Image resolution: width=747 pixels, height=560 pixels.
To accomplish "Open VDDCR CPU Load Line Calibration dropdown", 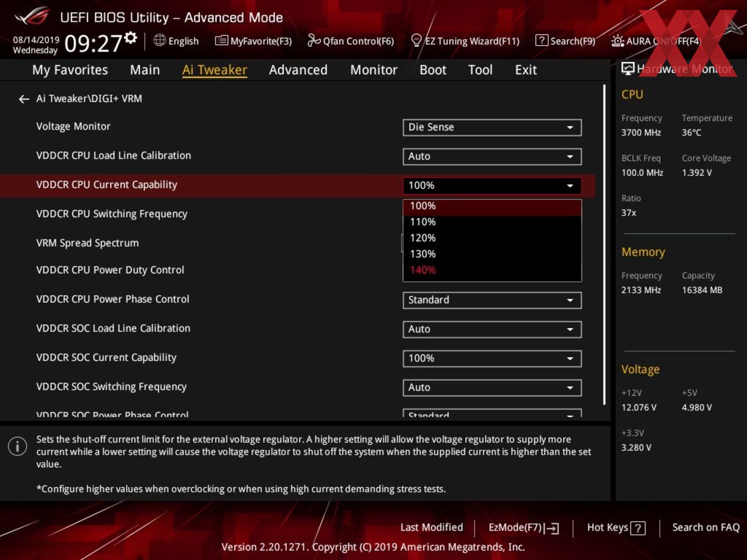I will (492, 156).
